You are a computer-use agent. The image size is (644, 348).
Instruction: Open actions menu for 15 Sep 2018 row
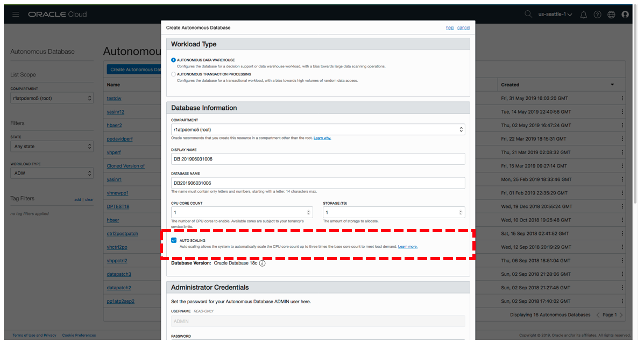622,234
